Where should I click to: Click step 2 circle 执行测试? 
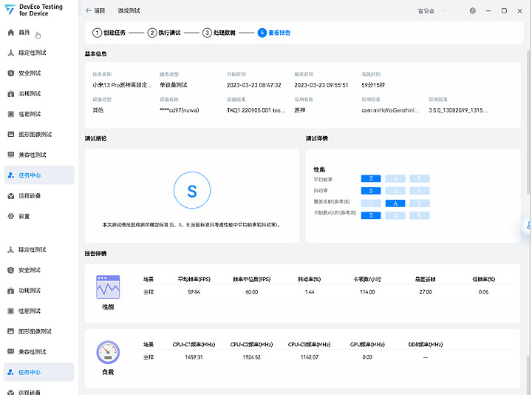152,33
